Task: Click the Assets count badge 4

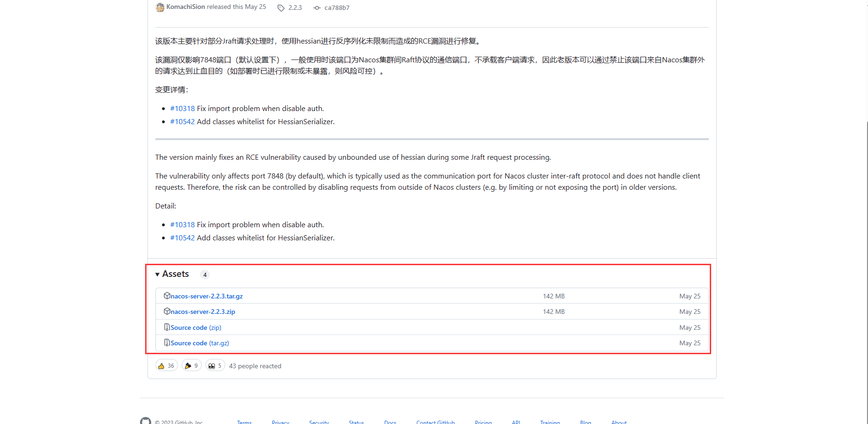Action: (205, 275)
